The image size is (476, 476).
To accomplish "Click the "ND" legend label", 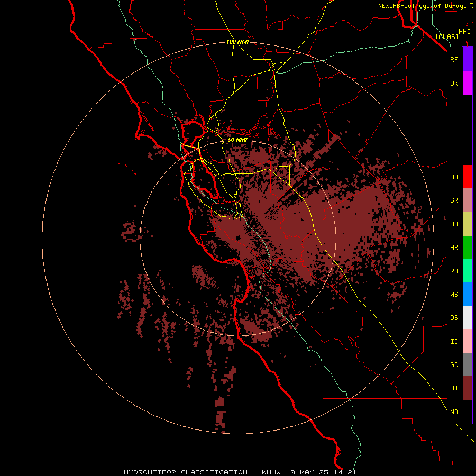I will [x=454, y=411].
